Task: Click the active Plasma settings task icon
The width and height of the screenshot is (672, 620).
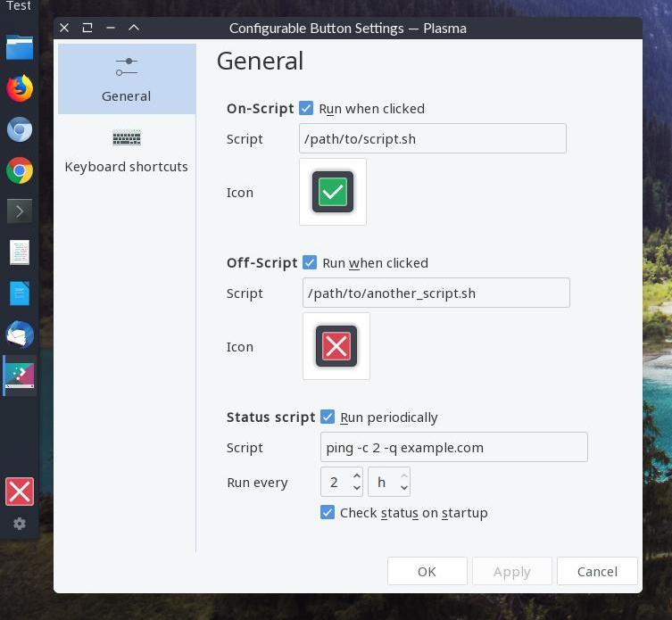Action: 20,376
